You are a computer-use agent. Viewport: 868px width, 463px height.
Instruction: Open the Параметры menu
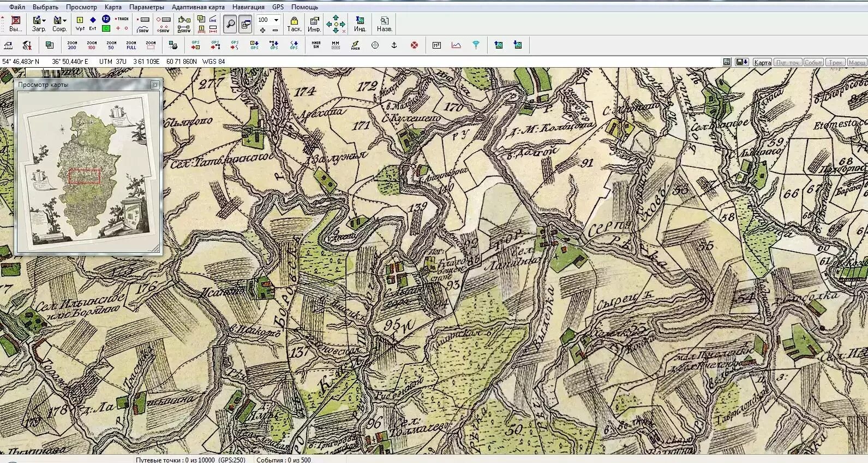147,7
